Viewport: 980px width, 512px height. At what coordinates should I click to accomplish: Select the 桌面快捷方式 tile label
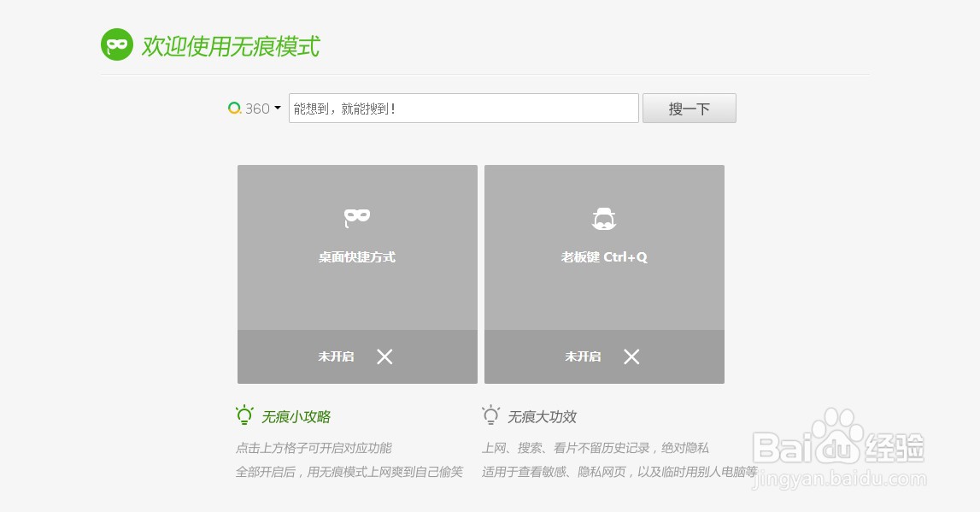[357, 257]
